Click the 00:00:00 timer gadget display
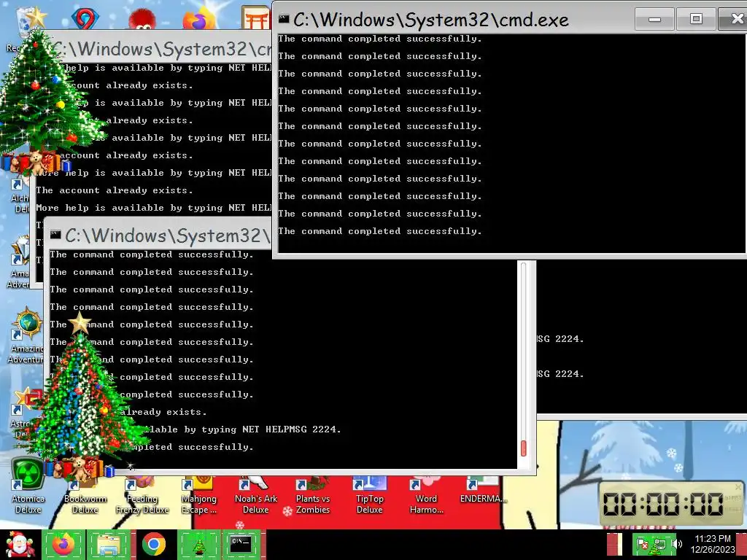This screenshot has width=747, height=560. coord(663,504)
